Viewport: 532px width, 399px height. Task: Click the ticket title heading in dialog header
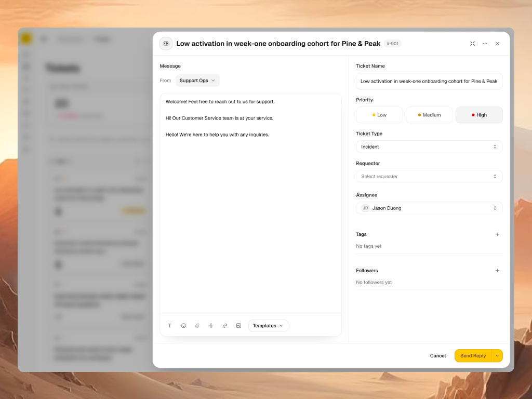tap(278, 44)
